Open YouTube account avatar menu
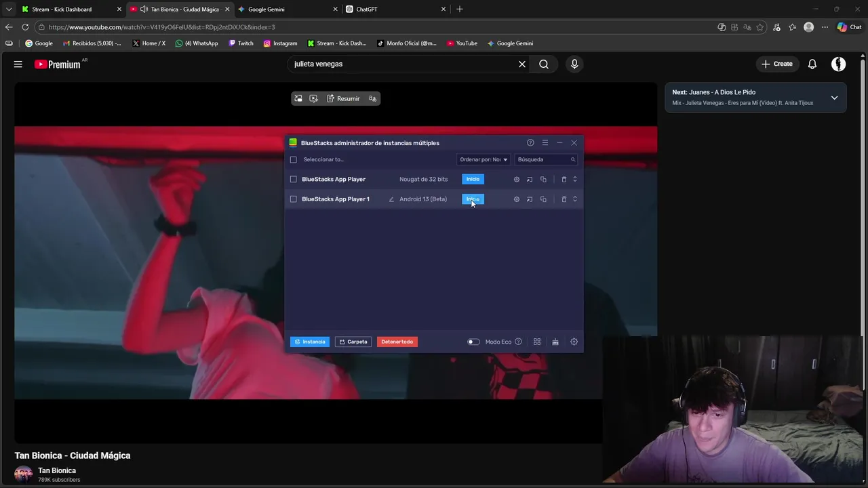Viewport: 868px width, 488px height. pyautogui.click(x=839, y=64)
